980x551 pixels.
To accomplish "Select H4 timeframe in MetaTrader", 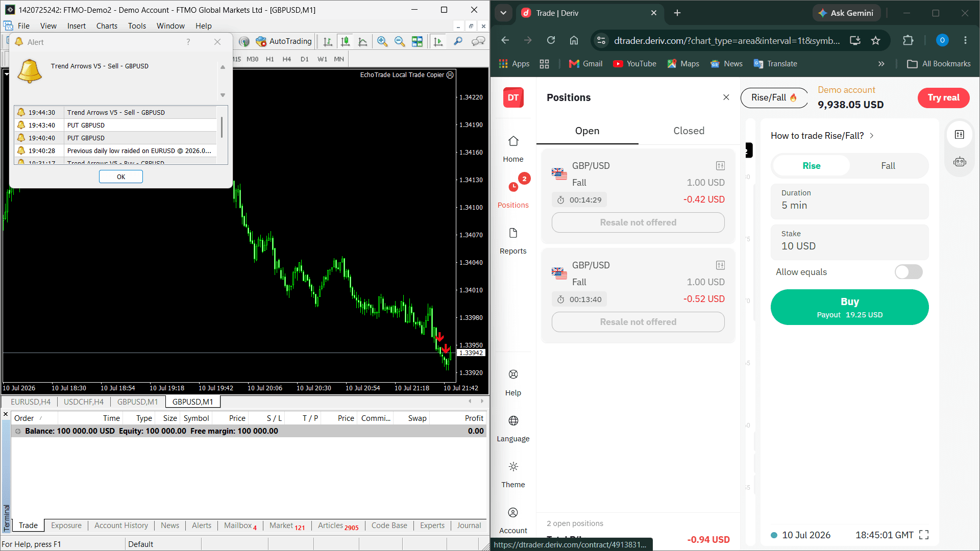I will (x=287, y=59).
